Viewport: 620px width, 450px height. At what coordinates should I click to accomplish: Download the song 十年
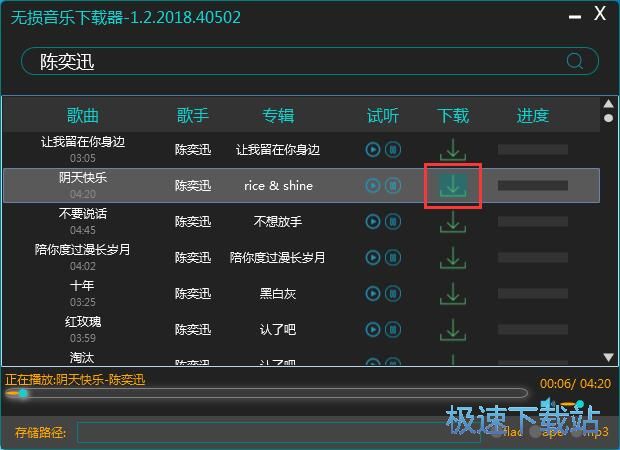[x=453, y=293]
